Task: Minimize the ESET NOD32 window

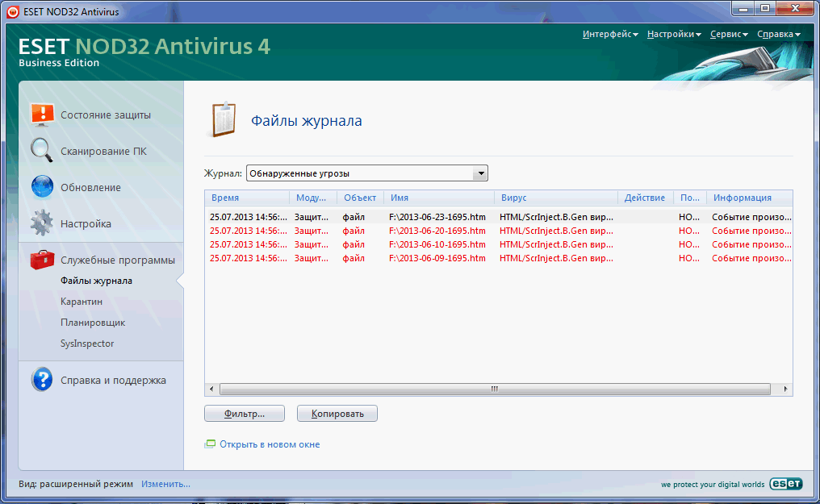Action: [743, 8]
